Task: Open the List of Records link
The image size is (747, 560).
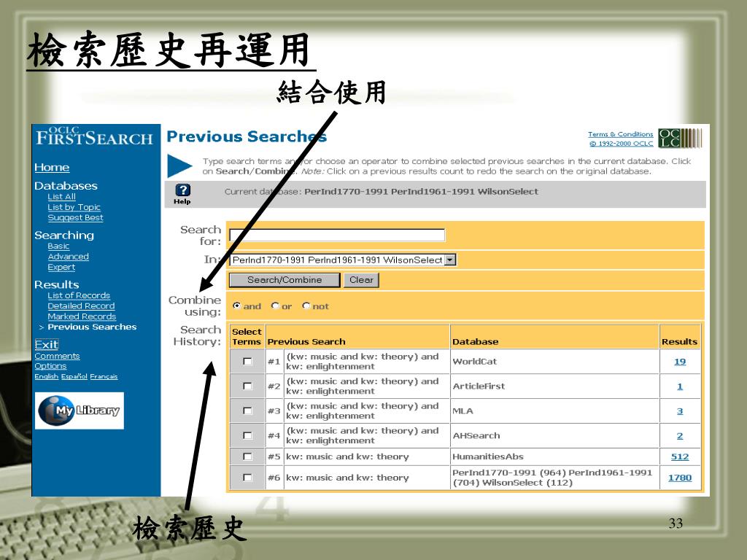Action: click(79, 296)
